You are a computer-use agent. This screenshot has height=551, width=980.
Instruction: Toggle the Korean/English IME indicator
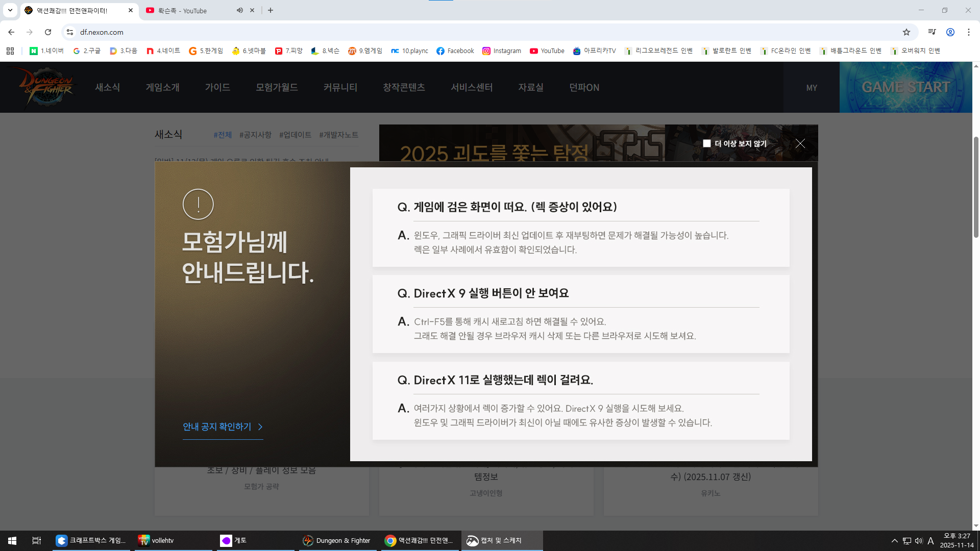[x=930, y=541]
